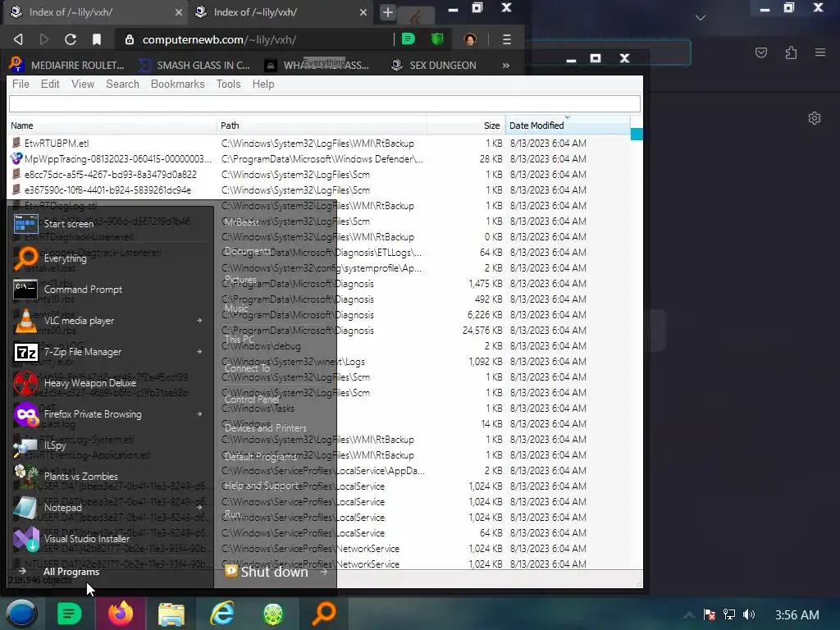Expand VLC media player submenu arrow
The width and height of the screenshot is (840, 630).
(199, 321)
